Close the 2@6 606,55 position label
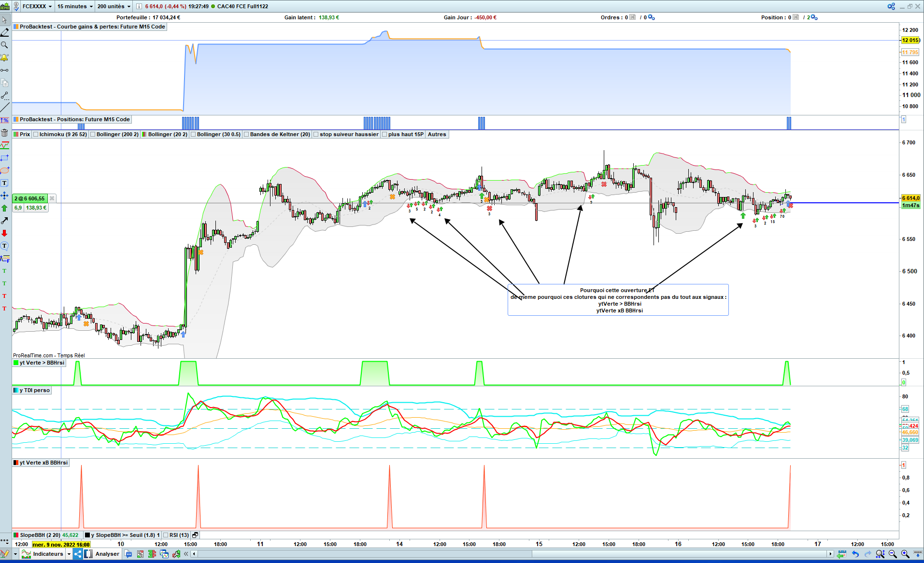The width and height of the screenshot is (924, 563). pyautogui.click(x=52, y=198)
